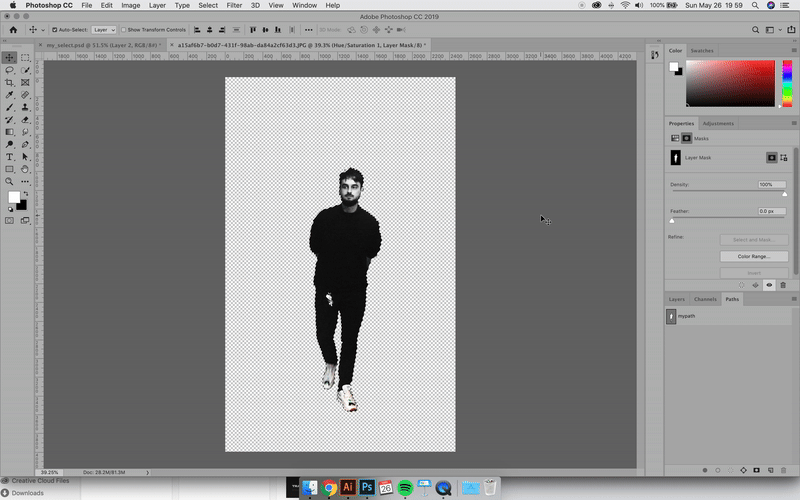Select the Crop tool
The width and height of the screenshot is (800, 500).
click(9, 82)
